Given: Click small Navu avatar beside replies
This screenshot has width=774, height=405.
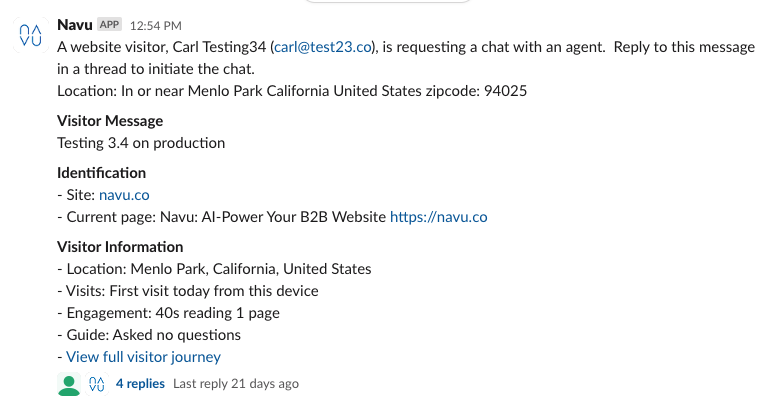Looking at the screenshot, I should [97, 384].
